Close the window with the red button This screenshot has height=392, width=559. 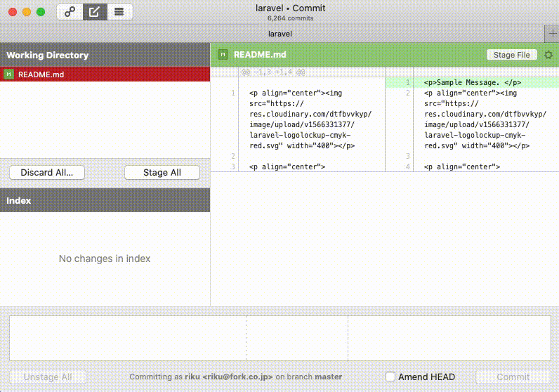pos(13,12)
